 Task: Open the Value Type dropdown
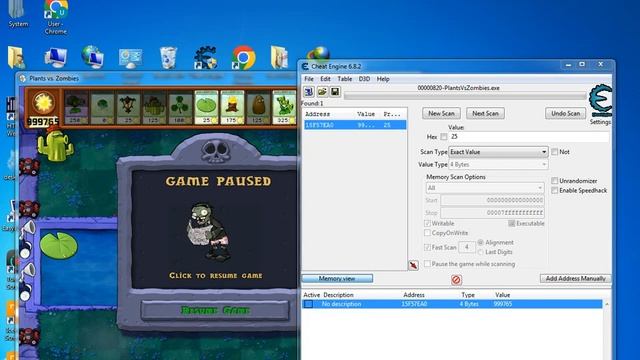click(x=498, y=164)
